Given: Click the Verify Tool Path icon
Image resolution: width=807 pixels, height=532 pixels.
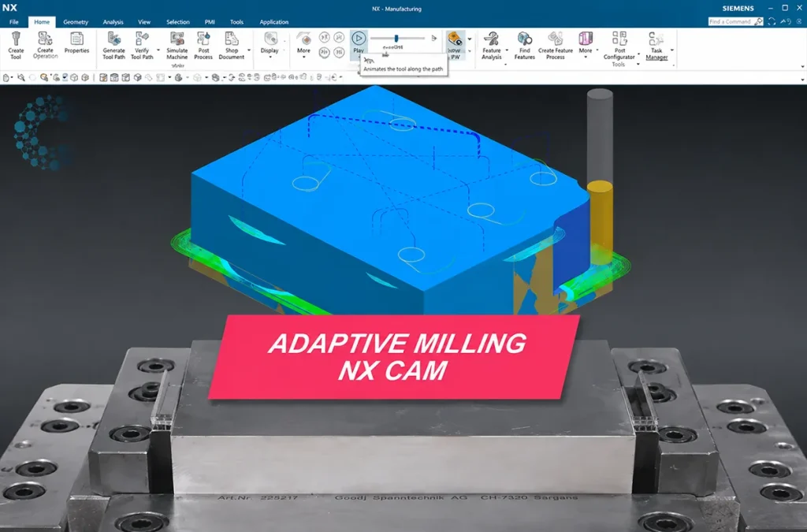Looking at the screenshot, I should point(142,39).
